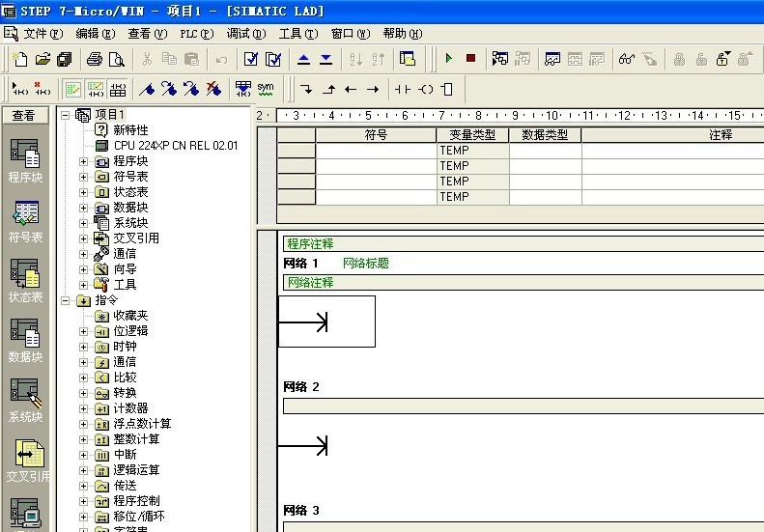
Task: Insert a box instruction from toolbar
Action: coord(447,89)
